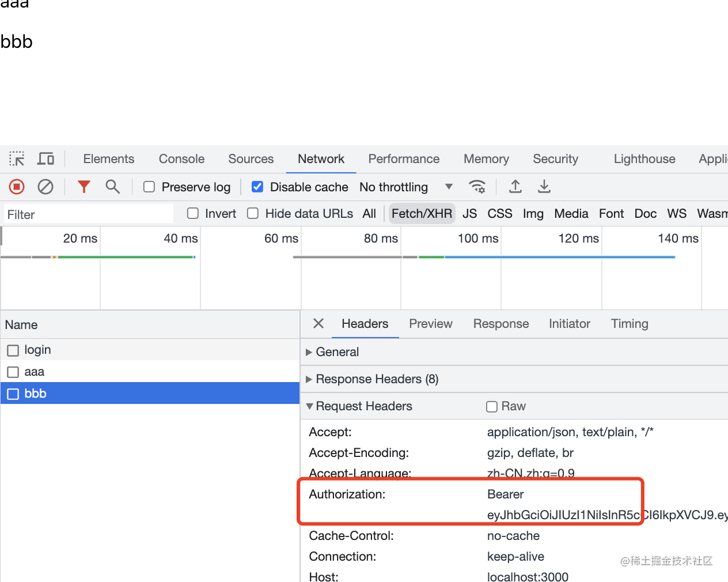Switch to the Console tab

tap(181, 159)
